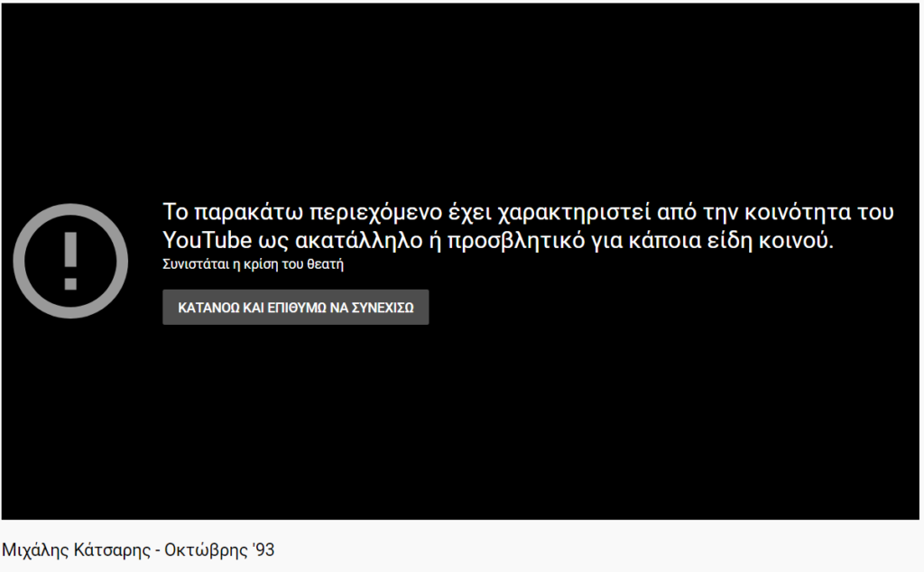Click the warning message about inappropriate content

tap(528, 226)
